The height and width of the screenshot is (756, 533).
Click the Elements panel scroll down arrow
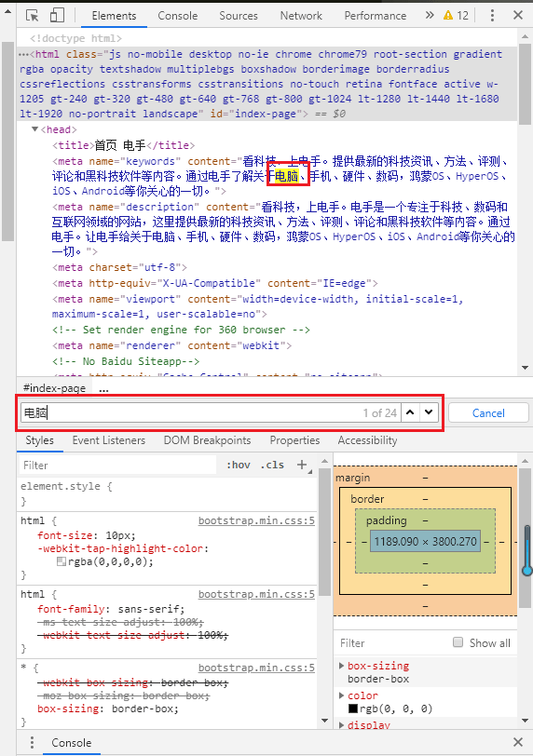coord(525,368)
